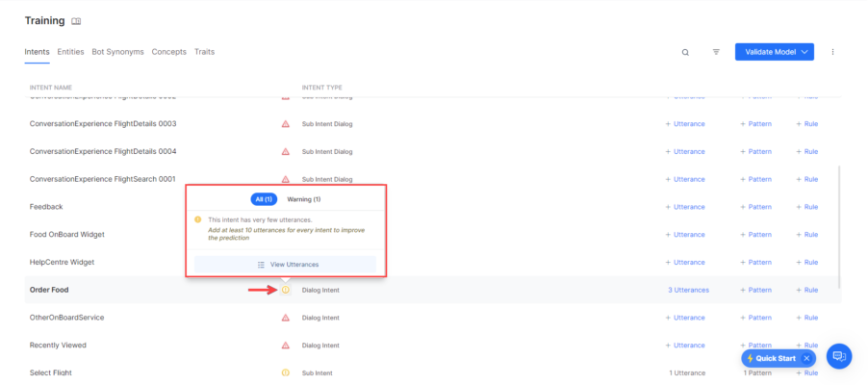Click the View Utterances button
This screenshot has width=868, height=385.
coord(286,265)
